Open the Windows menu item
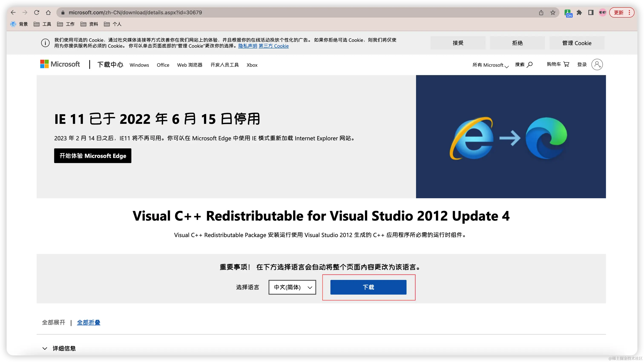Screen dimensions: 644x362 point(139,65)
